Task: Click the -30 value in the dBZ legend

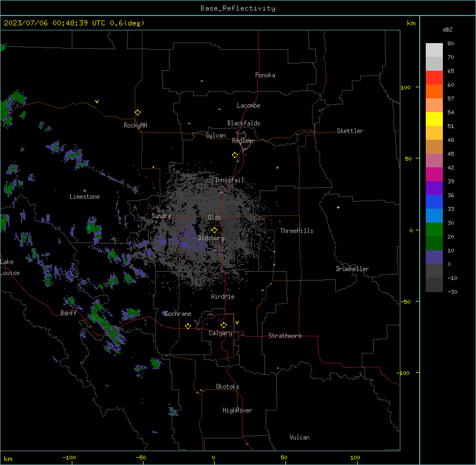Action: coord(452,292)
